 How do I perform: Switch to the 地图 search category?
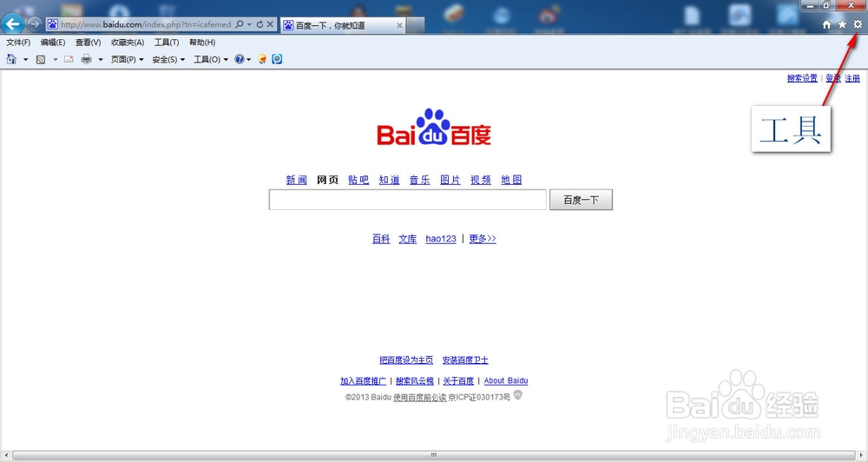pyautogui.click(x=511, y=180)
